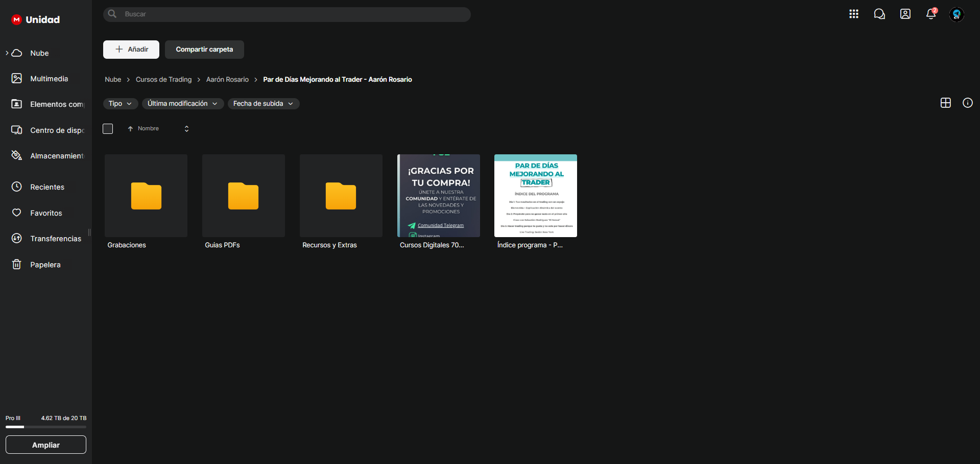Open the notifications bell
Screen dimensions: 980x464
(x=930, y=14)
